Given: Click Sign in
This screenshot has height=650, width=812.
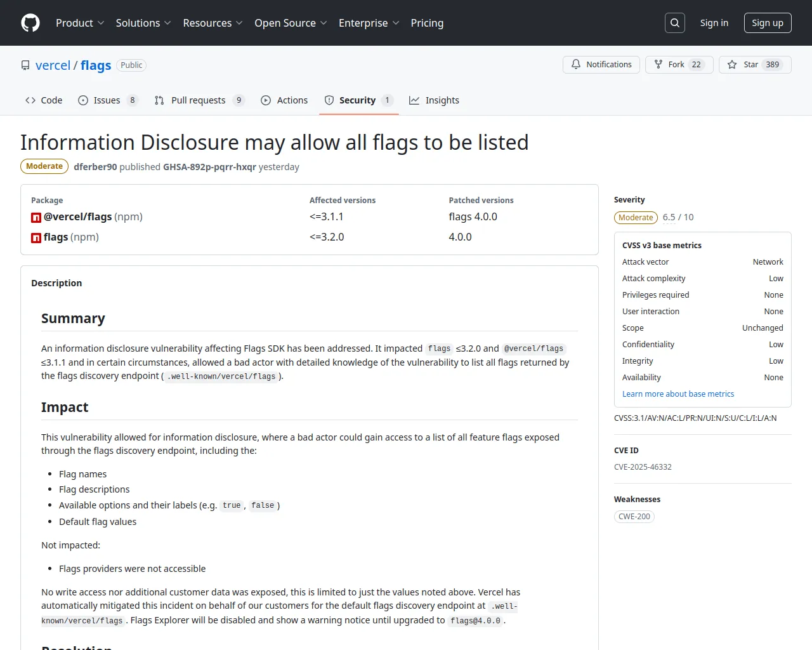Looking at the screenshot, I should point(714,23).
